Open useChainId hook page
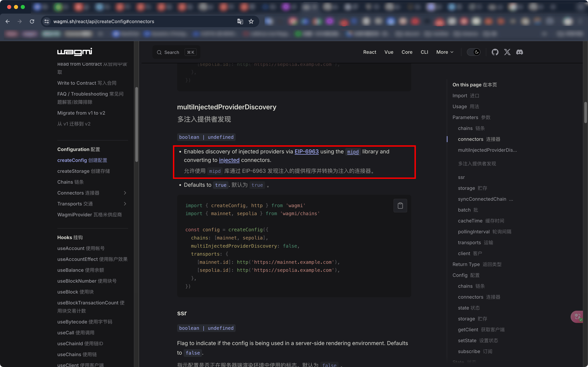Screen dimensions: 588x367 (80, 344)
